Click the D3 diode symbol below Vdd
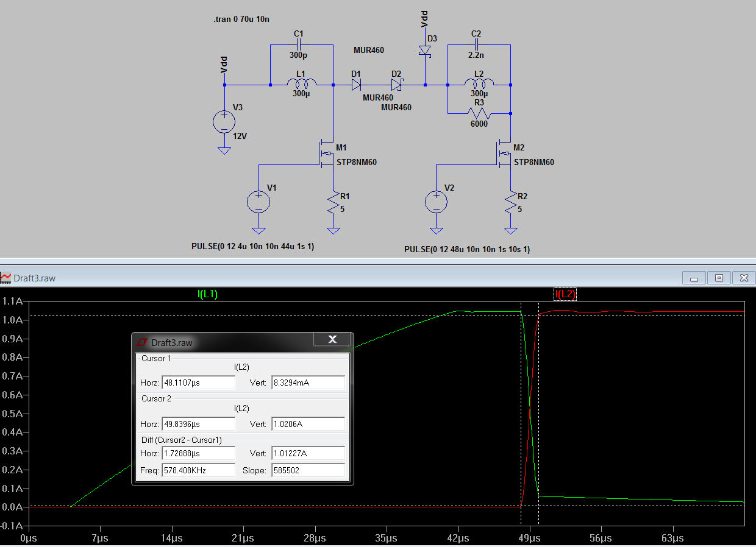Screen dimensions: 756x547 pyautogui.click(x=425, y=51)
